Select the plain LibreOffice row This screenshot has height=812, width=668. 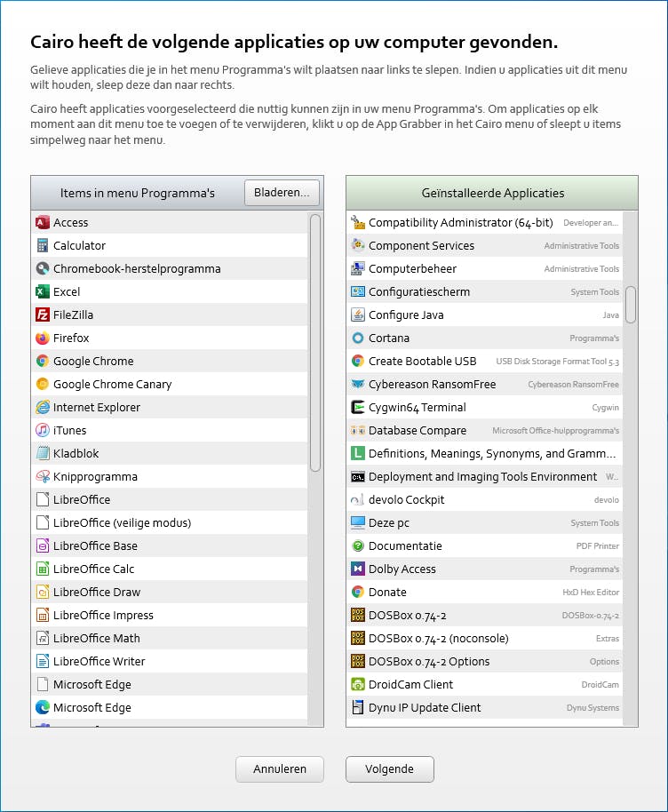[170, 499]
